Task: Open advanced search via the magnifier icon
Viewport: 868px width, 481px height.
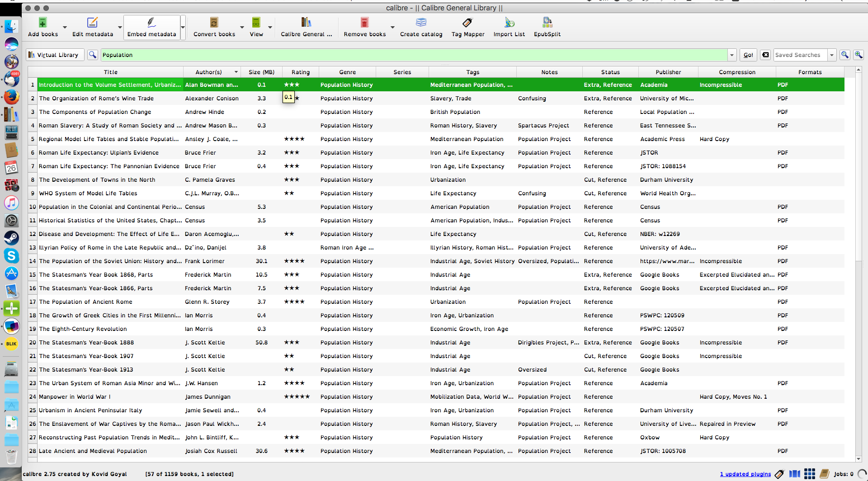Action: point(93,55)
